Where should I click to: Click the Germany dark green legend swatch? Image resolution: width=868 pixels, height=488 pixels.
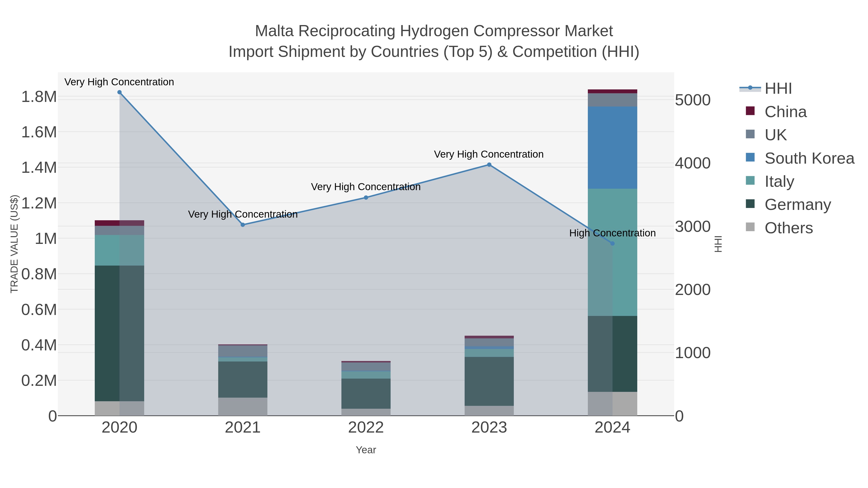(x=750, y=204)
